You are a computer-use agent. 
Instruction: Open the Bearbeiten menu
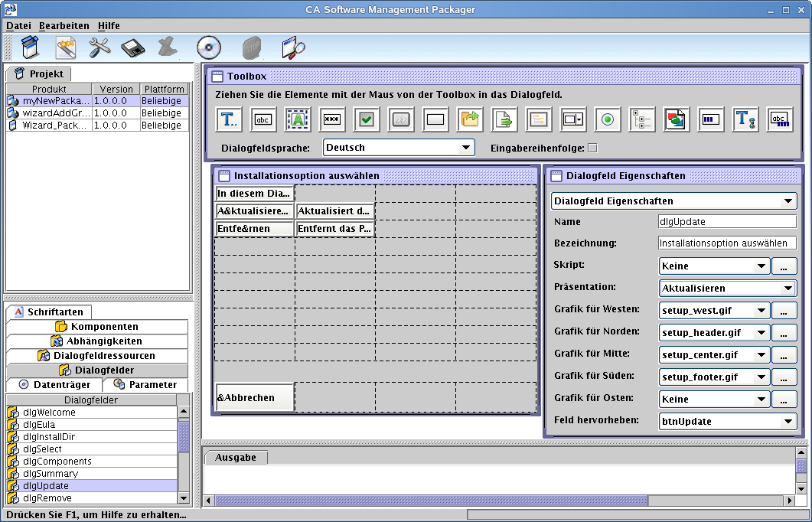[64, 25]
